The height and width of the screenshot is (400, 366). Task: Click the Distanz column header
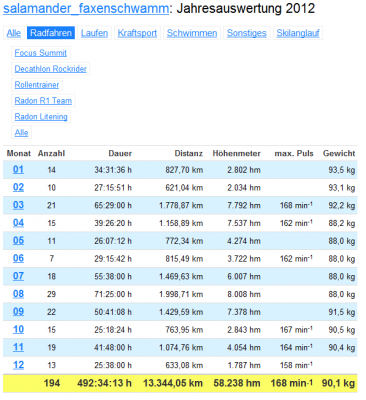189,153
